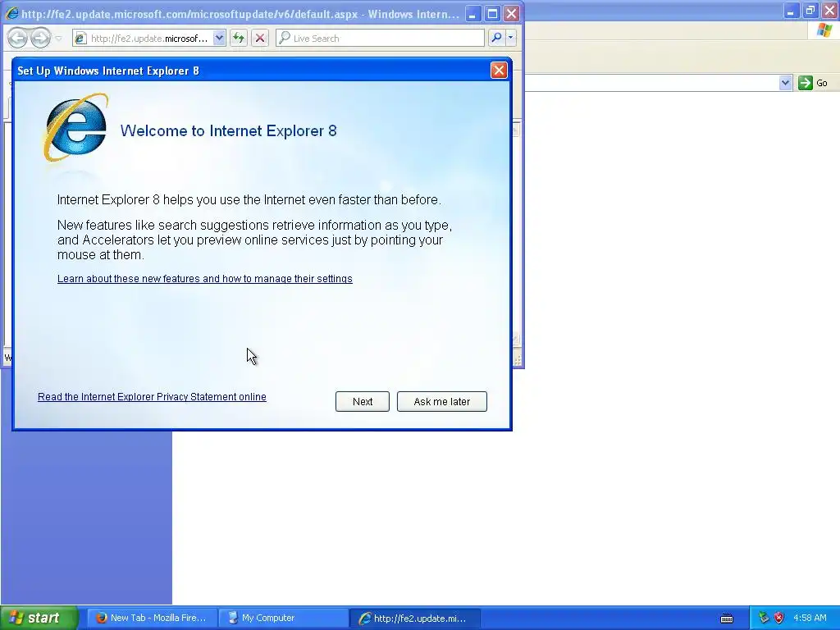
Task: Choose Ask me later in the setup dialog
Action: click(441, 401)
